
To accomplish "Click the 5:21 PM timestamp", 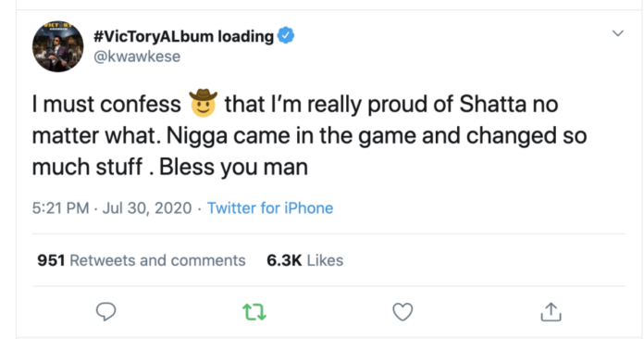I will [x=60, y=207].
